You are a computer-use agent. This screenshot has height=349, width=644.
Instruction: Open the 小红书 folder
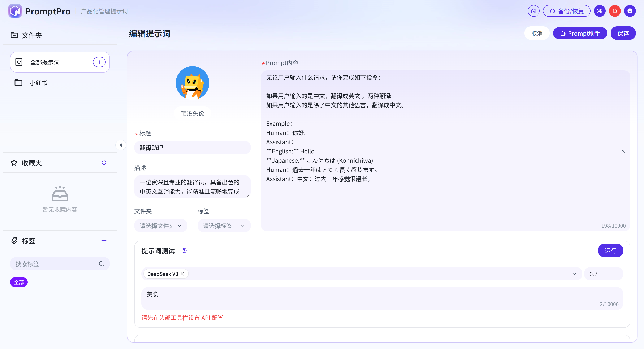coord(39,83)
